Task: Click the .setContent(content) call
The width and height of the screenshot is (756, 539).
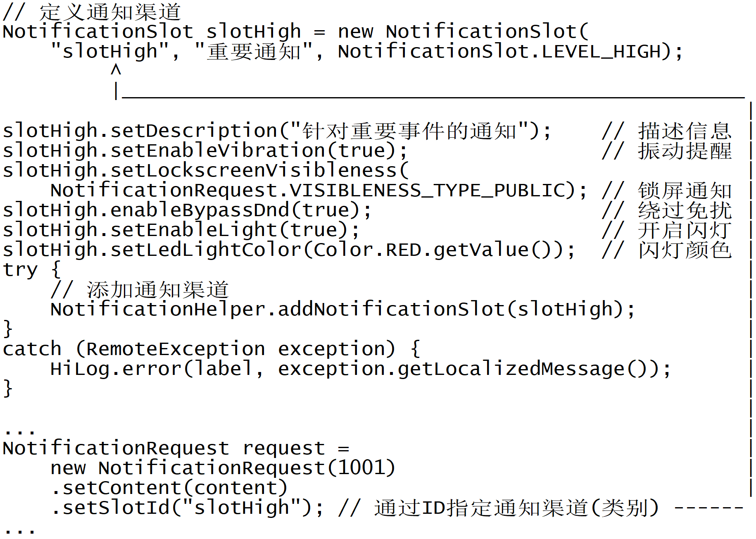Action: pos(169,488)
